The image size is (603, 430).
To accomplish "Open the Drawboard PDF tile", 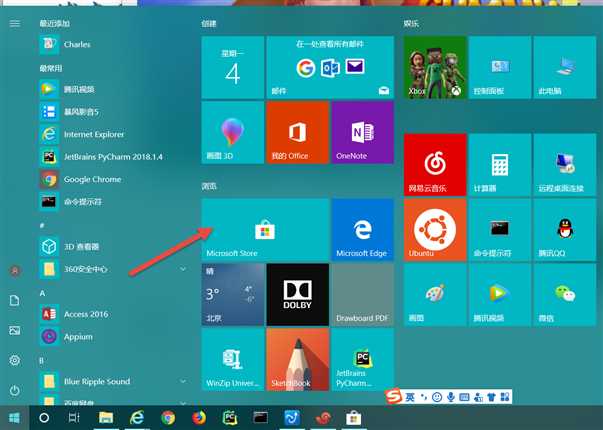I will (x=363, y=295).
